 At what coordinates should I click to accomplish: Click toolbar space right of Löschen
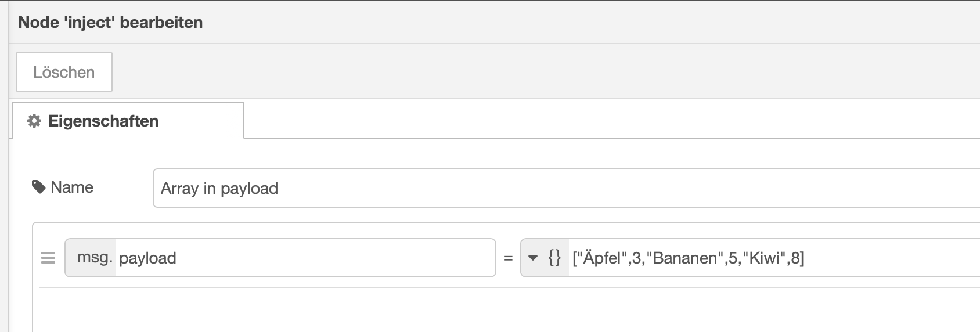523,72
